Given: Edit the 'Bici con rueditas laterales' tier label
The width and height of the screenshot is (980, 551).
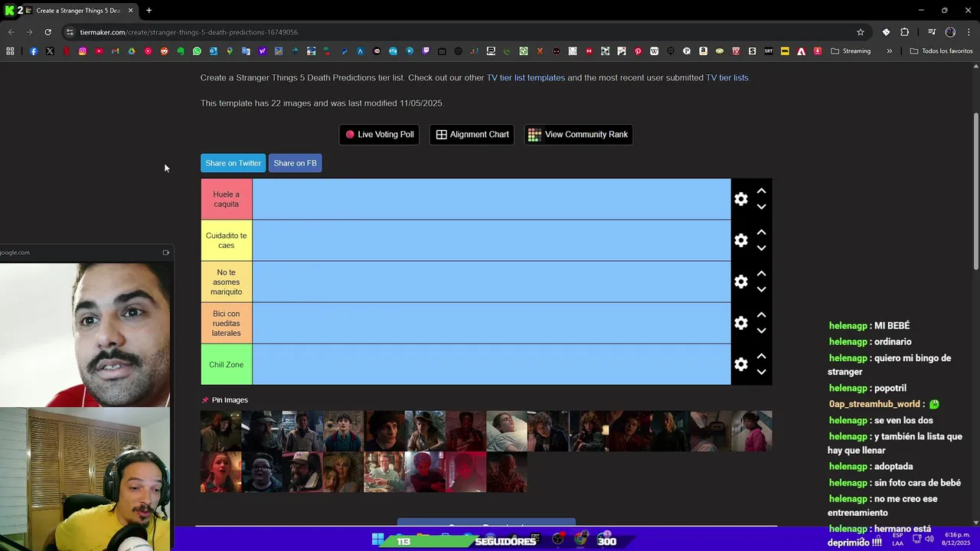Looking at the screenshot, I should (x=226, y=323).
